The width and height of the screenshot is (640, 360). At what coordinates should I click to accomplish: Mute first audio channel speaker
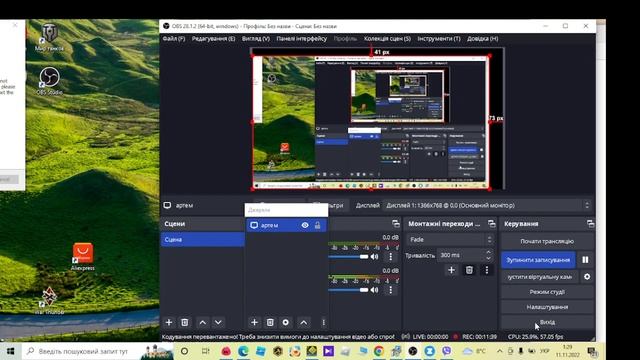374,257
